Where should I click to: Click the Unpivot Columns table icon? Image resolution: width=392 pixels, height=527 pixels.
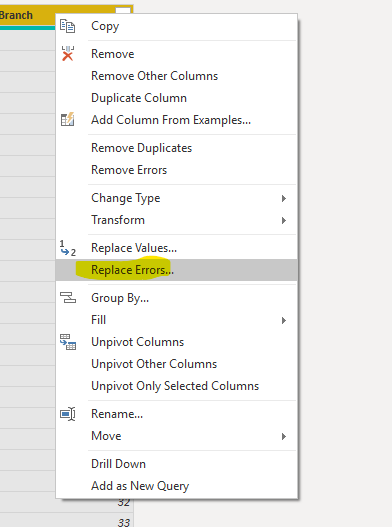68,342
